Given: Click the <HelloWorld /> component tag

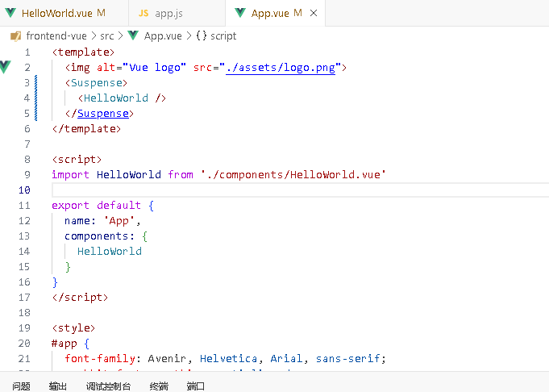Looking at the screenshot, I should tap(122, 98).
